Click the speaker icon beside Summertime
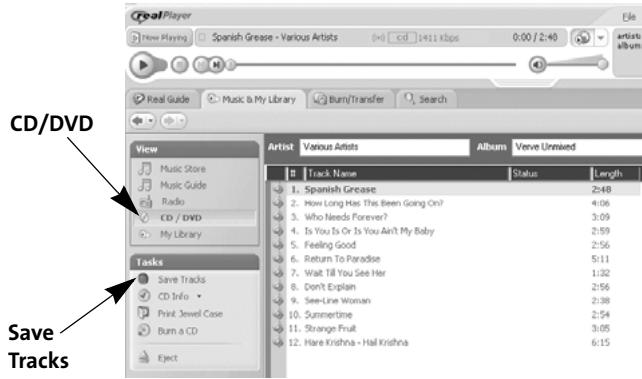This screenshot has height=379, width=642. click(278, 315)
